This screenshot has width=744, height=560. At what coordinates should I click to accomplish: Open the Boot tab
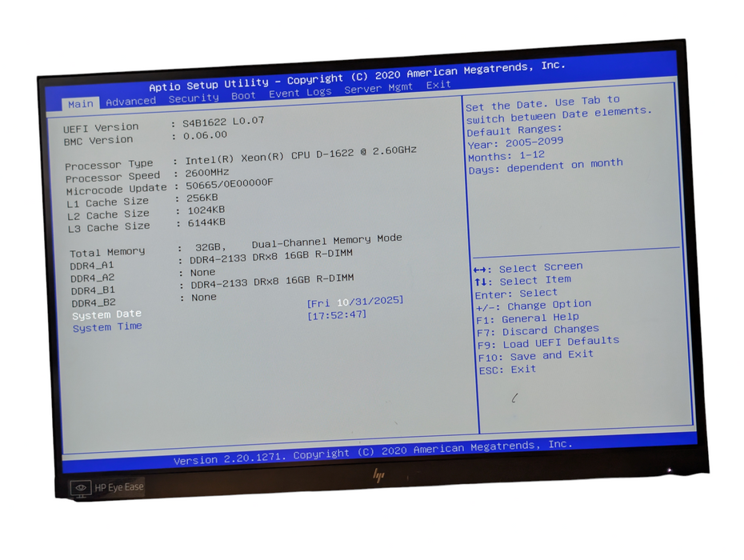pos(243,96)
